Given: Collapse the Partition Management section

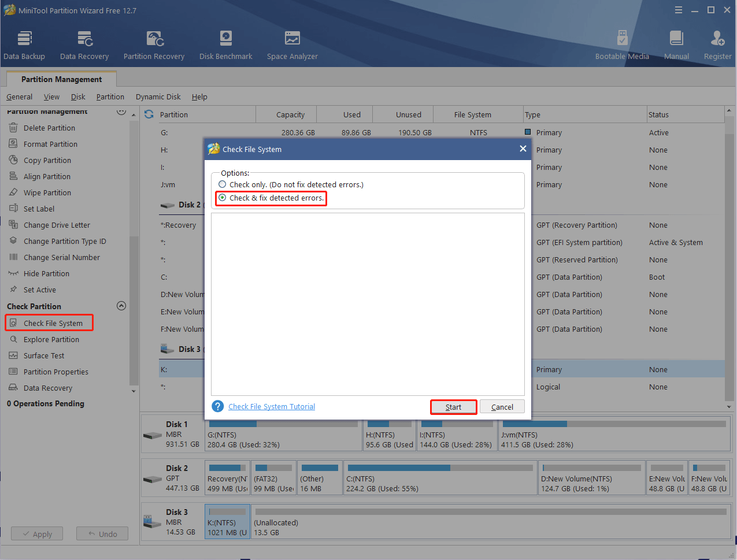Looking at the screenshot, I should (121, 112).
